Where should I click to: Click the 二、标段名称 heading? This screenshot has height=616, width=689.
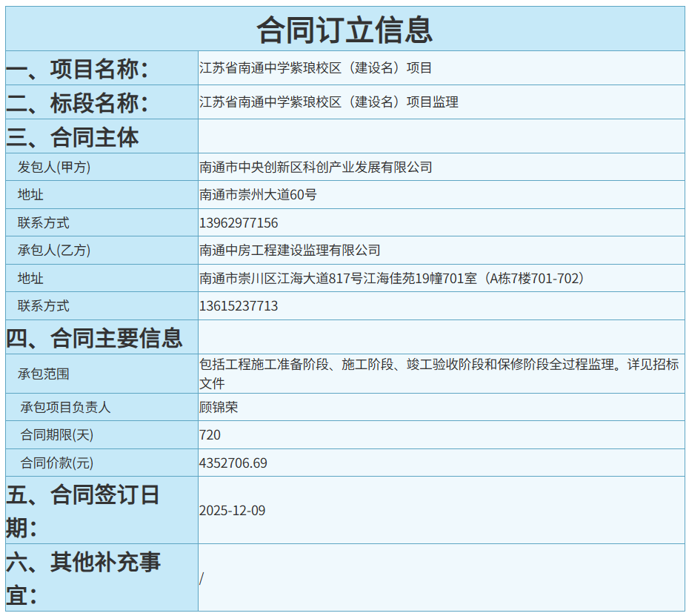pyautogui.click(x=78, y=103)
